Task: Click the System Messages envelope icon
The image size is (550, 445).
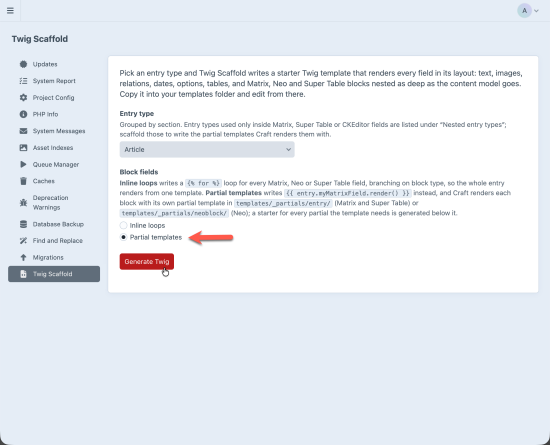Action: [24, 131]
